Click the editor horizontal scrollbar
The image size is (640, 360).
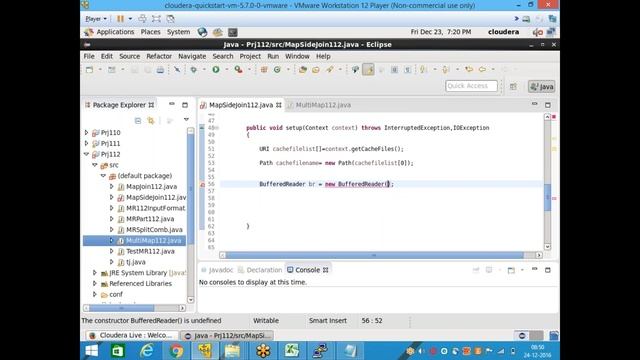coord(374,255)
